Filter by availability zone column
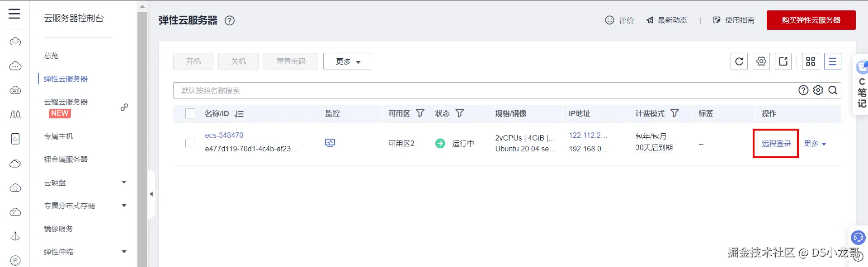This screenshot has width=868, height=267. [420, 113]
